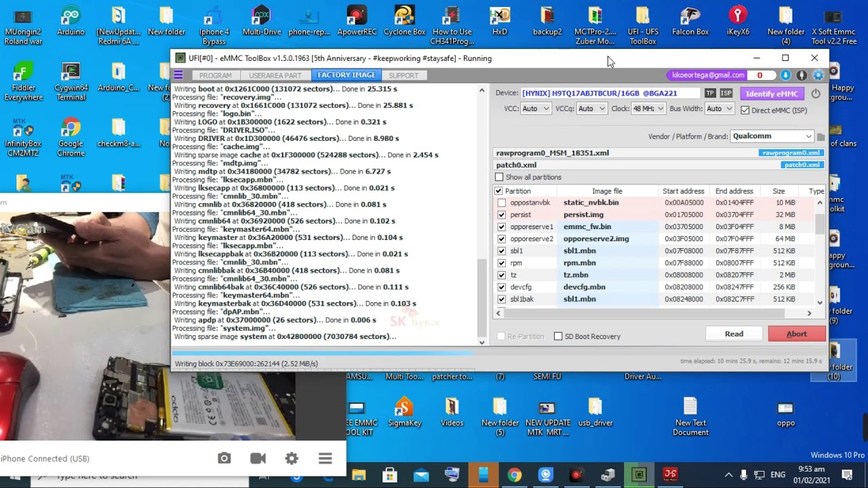868x488 pixels.
Task: Click the blue download updates icon
Action: 785,75
